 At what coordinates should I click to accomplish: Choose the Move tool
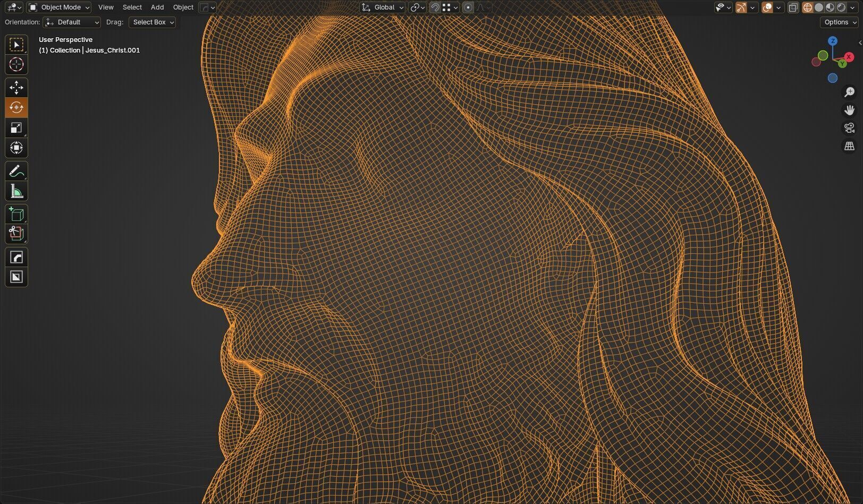pyautogui.click(x=16, y=88)
